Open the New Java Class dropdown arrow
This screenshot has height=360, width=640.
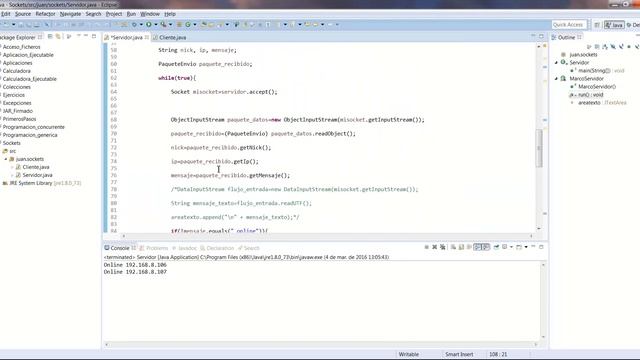[x=194, y=24]
